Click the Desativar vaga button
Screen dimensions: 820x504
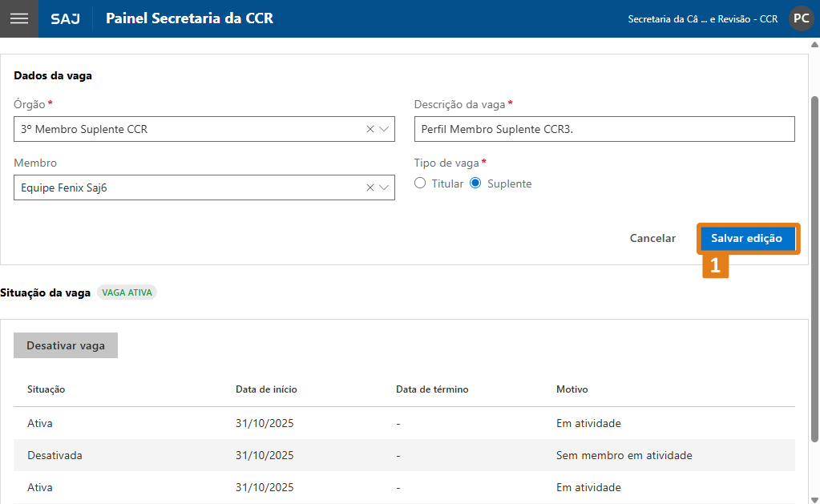pos(66,345)
